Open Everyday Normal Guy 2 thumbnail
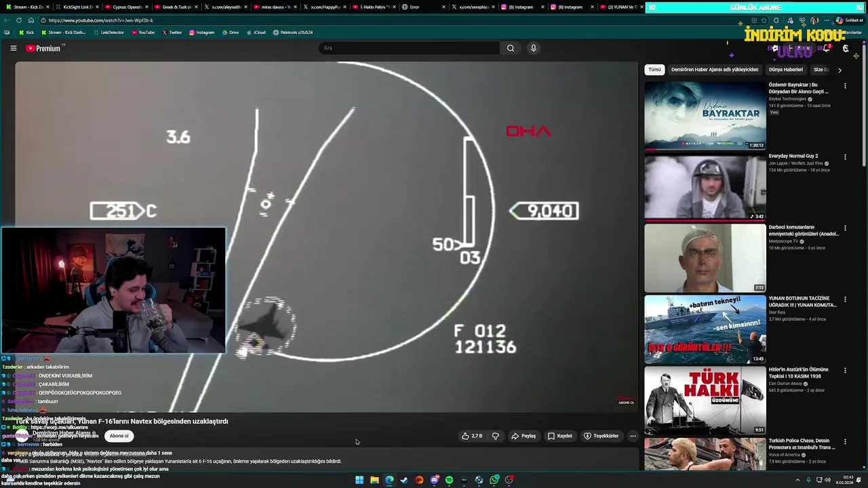Screen dimensions: 868x488 [705, 187]
